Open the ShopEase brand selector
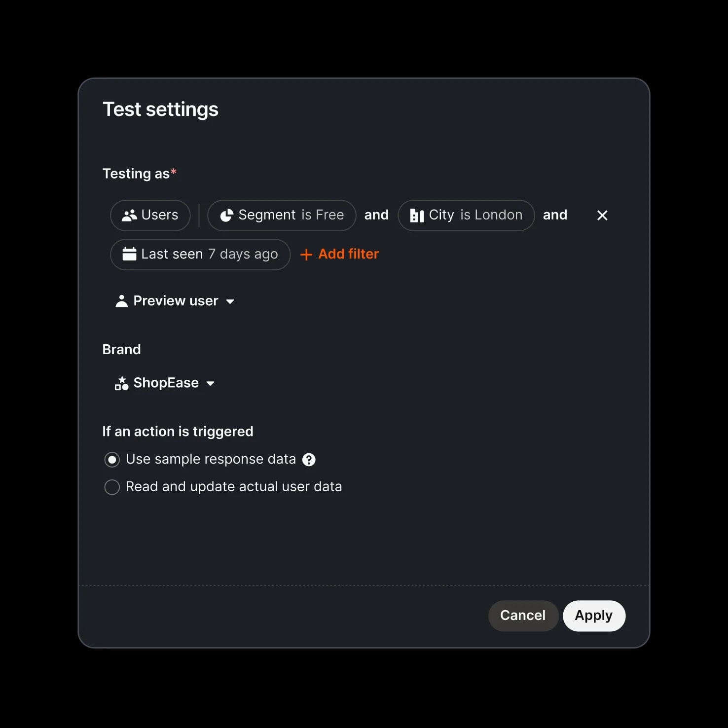 point(165,383)
